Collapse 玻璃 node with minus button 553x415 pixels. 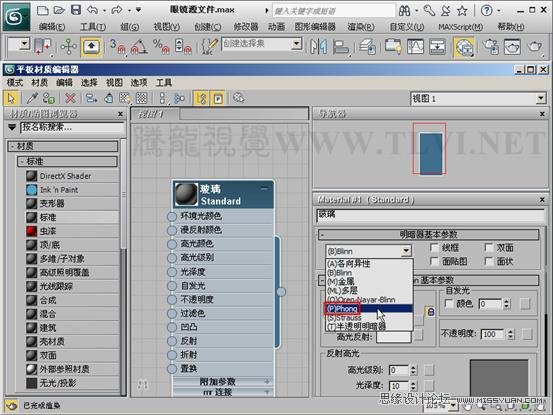pos(264,189)
